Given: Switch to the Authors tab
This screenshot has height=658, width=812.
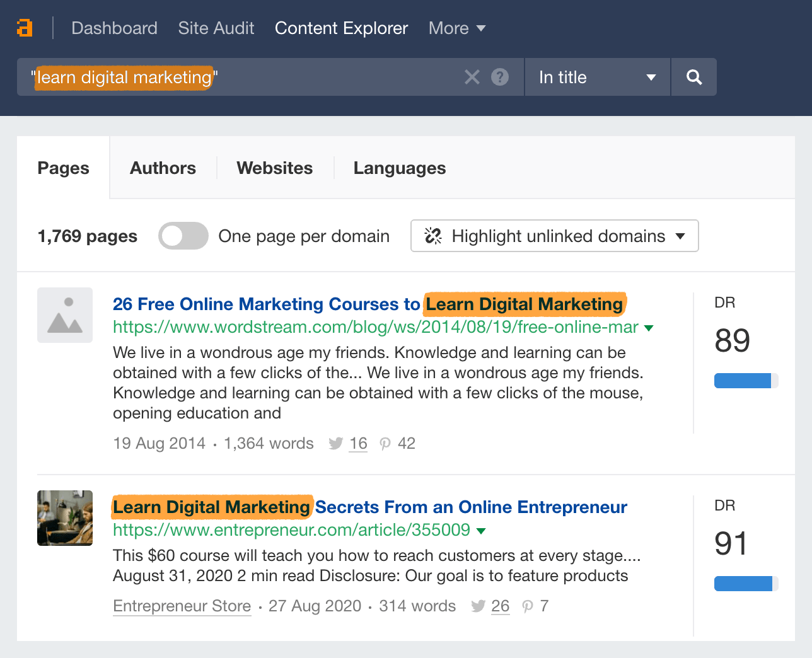Looking at the screenshot, I should point(163,168).
